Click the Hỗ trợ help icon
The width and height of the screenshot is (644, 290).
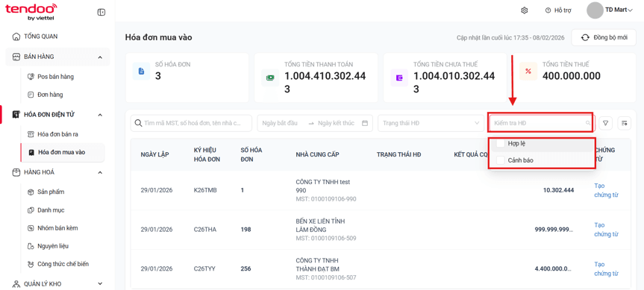pyautogui.click(x=548, y=10)
